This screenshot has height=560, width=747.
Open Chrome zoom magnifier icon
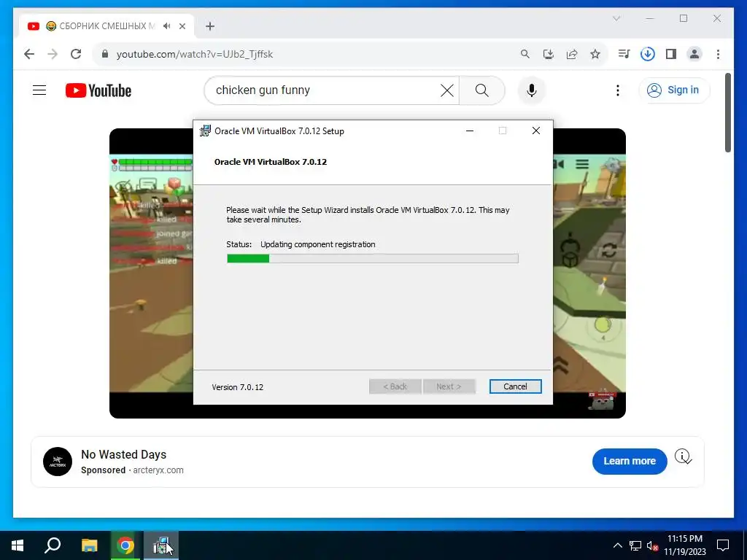525,54
